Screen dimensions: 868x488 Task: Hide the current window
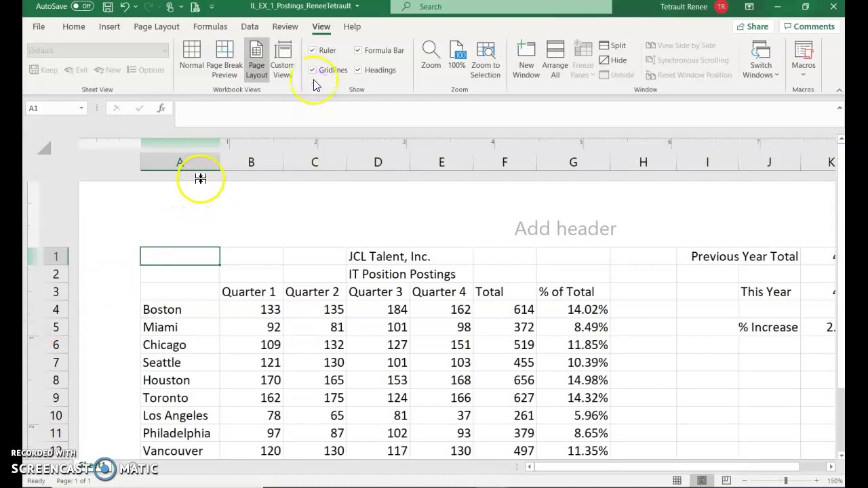pyautogui.click(x=612, y=60)
